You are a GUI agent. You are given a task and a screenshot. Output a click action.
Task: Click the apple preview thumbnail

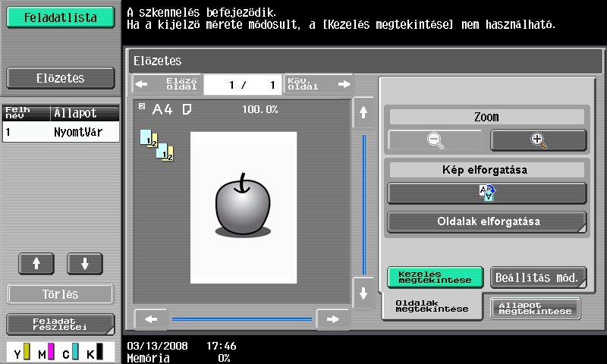(244, 207)
